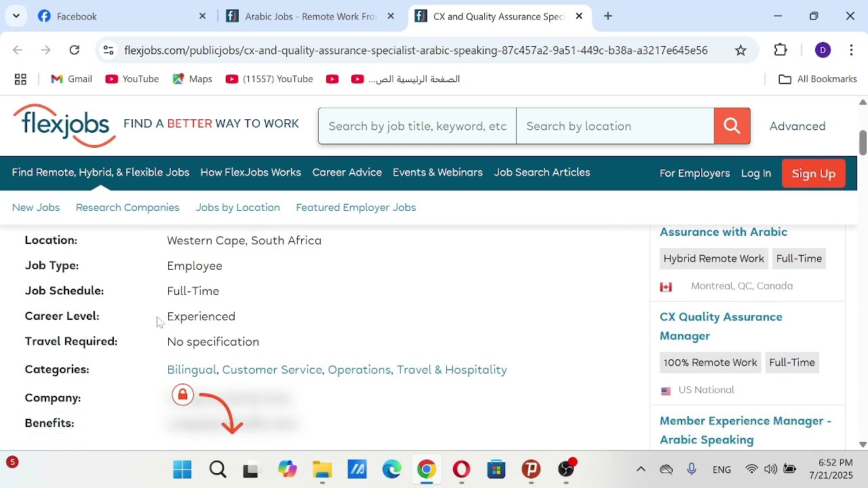Viewport: 868px width, 488px height.
Task: Open Travel & Hospitality category link
Action: [452, 369]
